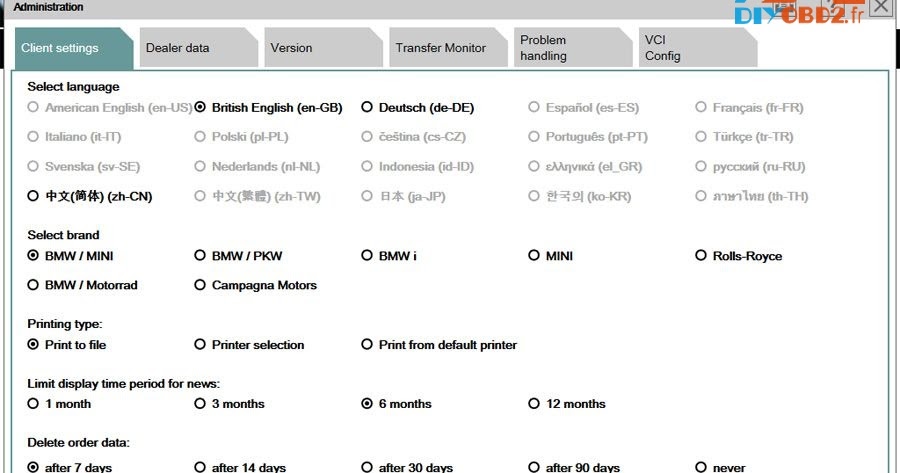Set news period to 12 months
The image size is (900, 473).
567,404
